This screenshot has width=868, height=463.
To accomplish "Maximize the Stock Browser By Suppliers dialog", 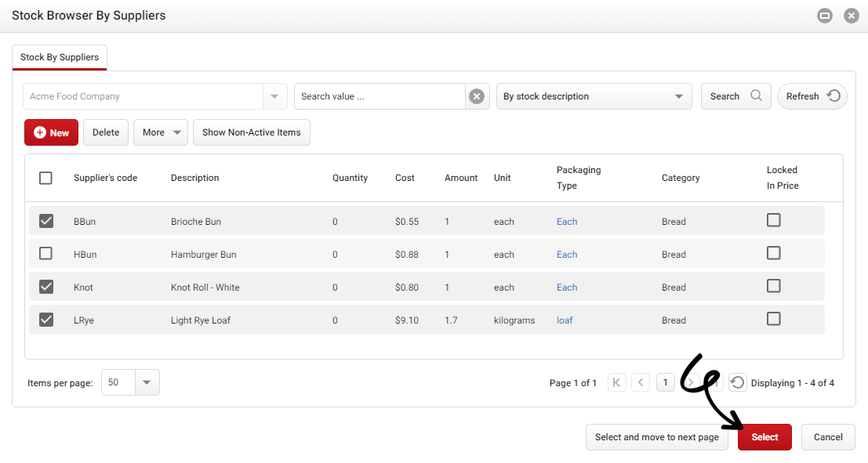I will pyautogui.click(x=825, y=16).
